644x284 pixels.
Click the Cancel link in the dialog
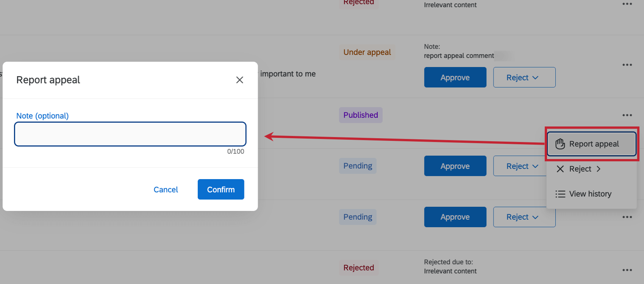[x=166, y=189]
